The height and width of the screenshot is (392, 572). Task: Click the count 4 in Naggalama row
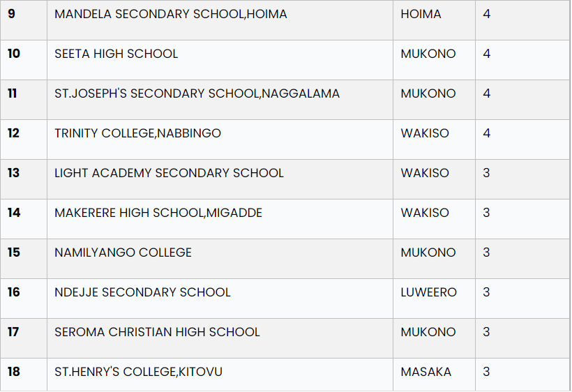tap(487, 93)
